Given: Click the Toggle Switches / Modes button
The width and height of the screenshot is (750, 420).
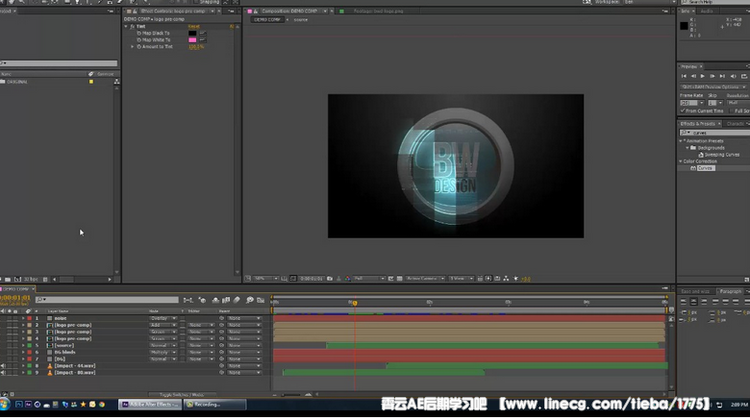Looking at the screenshot, I should (182, 394).
